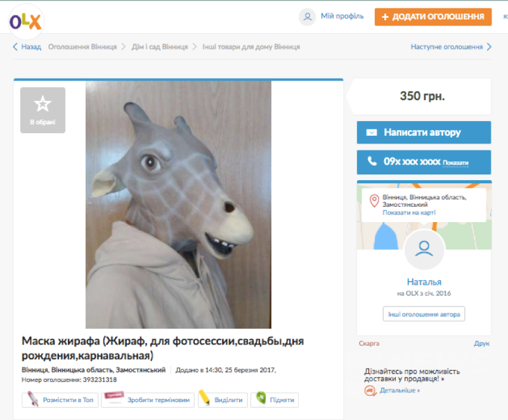Click the OLX logo
Image resolution: width=508 pixels, height=420 pixels.
25,20
